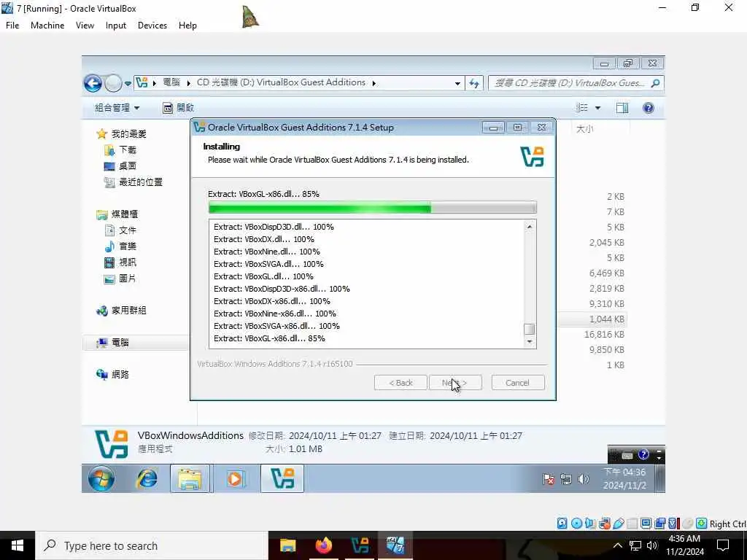This screenshot has height=560, width=747.
Task: Click the guest network tray icon
Action: tap(566, 479)
